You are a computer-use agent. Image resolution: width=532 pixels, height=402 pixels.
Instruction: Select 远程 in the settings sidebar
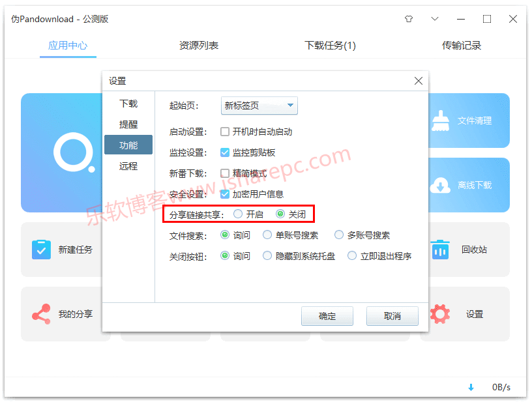pyautogui.click(x=128, y=166)
